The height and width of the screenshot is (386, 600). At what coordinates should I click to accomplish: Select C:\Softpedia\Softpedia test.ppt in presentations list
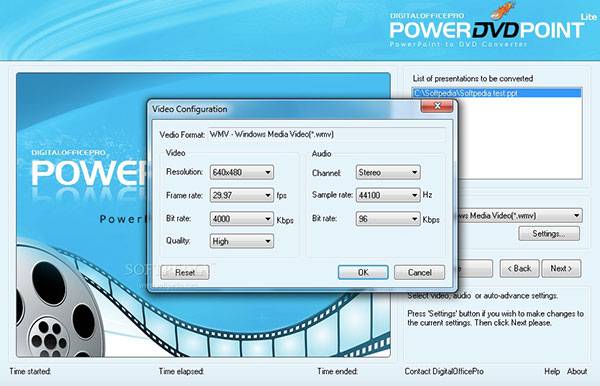(x=497, y=93)
